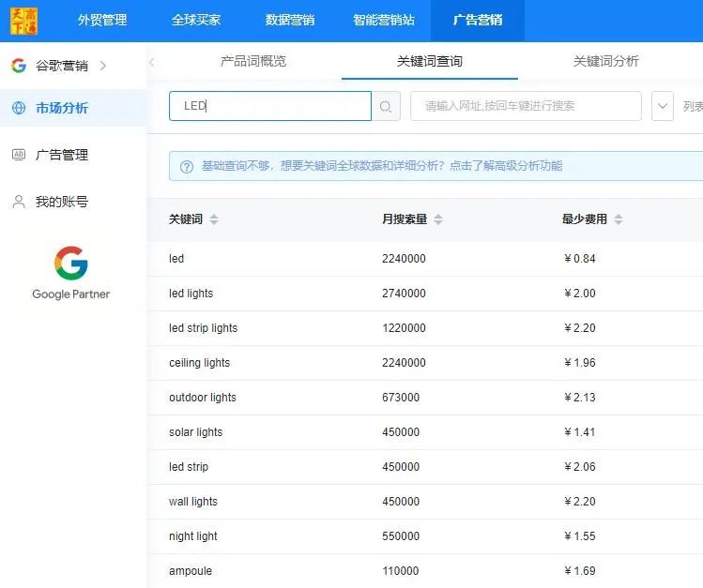Click the search volume 2740000

[x=404, y=294]
